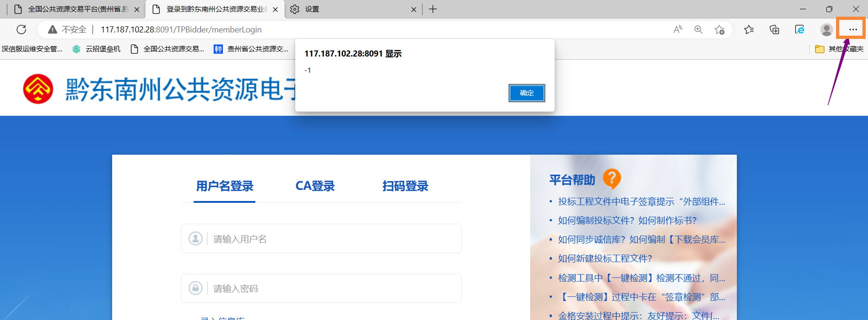Open the 贵州省公共资源交 bookmark
This screenshot has width=868, height=320.
pyautogui.click(x=251, y=49)
